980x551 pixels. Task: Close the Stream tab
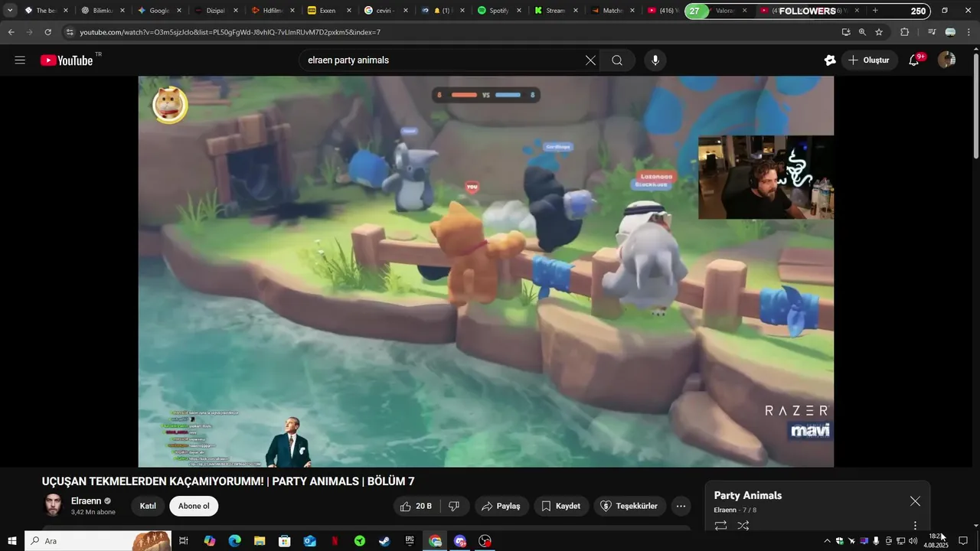[x=576, y=11]
